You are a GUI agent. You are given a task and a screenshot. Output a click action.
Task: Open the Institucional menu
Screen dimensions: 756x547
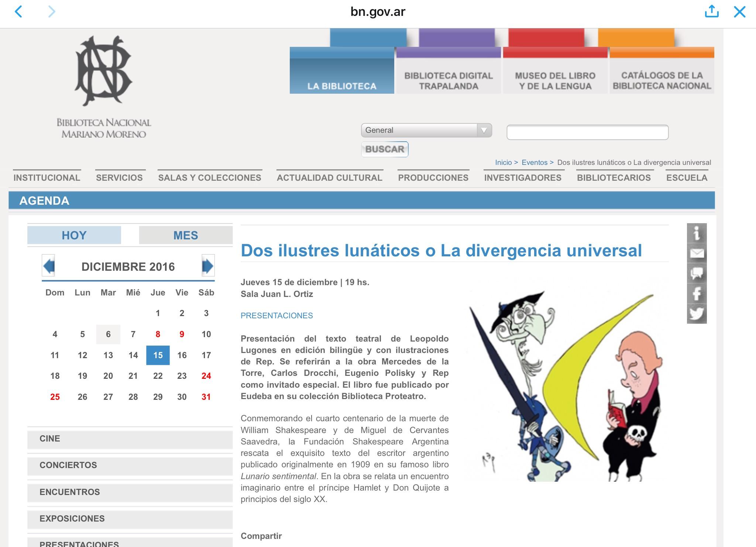(47, 178)
